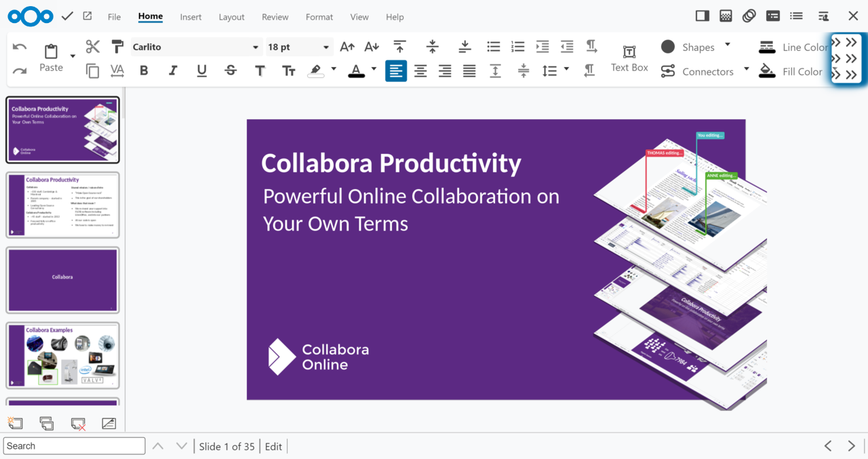Click the Nextcloud logo
Screen dimensions: 868x459
(31, 16)
